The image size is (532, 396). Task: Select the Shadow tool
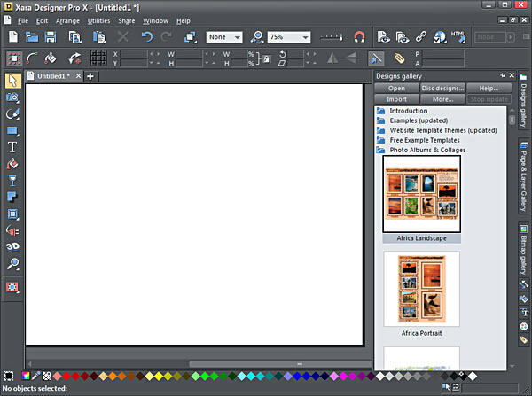click(x=12, y=197)
